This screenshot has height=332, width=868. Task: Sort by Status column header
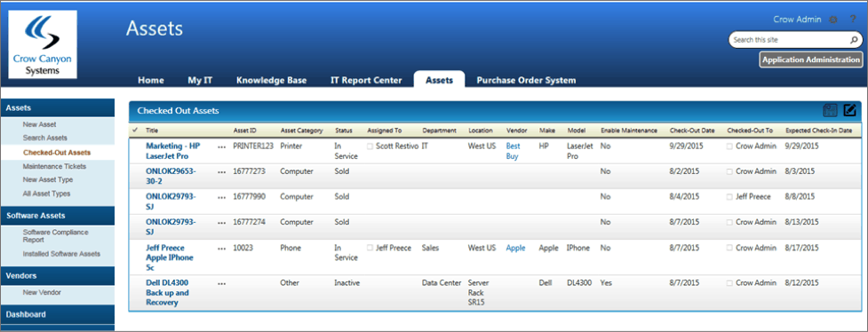[x=344, y=130]
